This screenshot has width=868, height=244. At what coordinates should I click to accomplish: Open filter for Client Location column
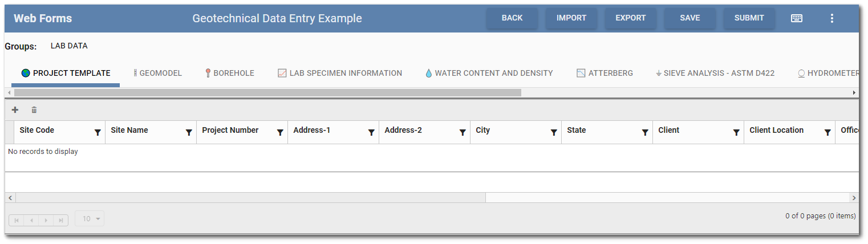tap(828, 132)
